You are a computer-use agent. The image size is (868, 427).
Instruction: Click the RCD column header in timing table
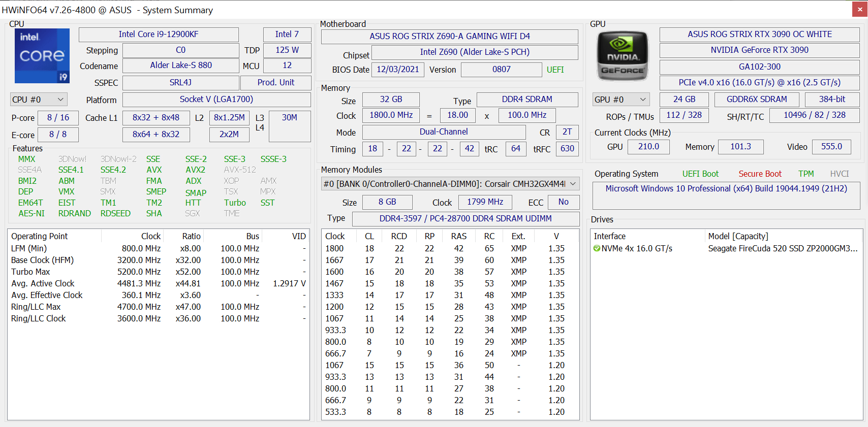click(399, 237)
